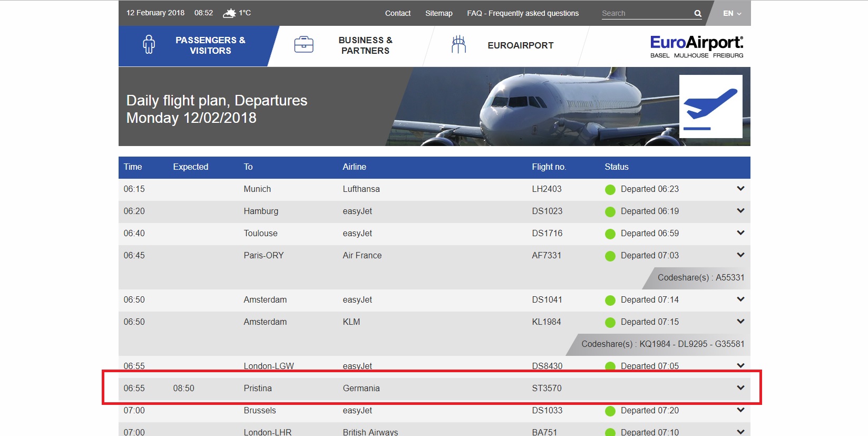Click flight number ST3570
This screenshot has width=868, height=436.
(x=547, y=388)
